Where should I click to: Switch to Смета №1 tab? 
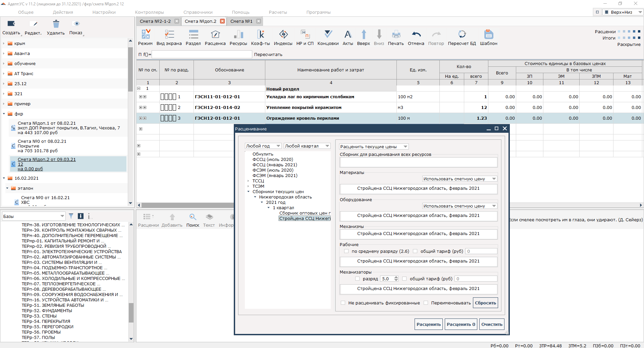[x=241, y=21]
